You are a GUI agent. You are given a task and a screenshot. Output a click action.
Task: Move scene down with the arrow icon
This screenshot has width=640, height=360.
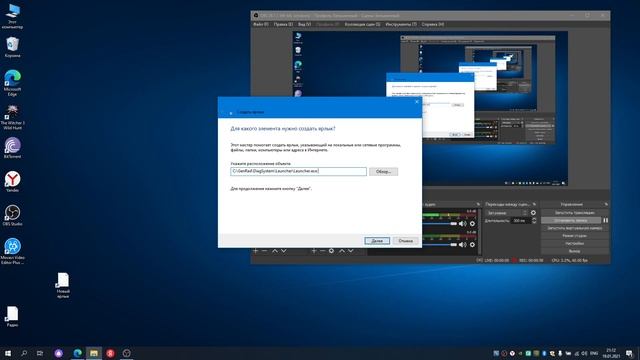[284, 251]
